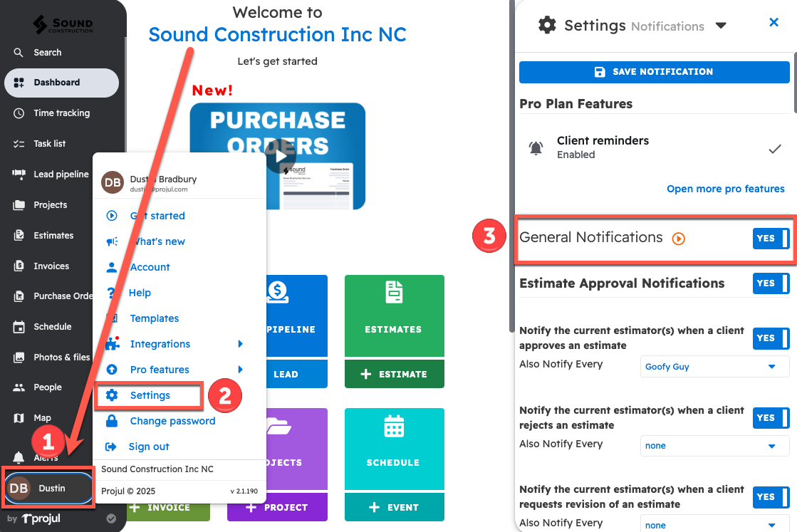The width and height of the screenshot is (797, 532).
Task: Select the Photos & files icon
Action: (x=18, y=357)
